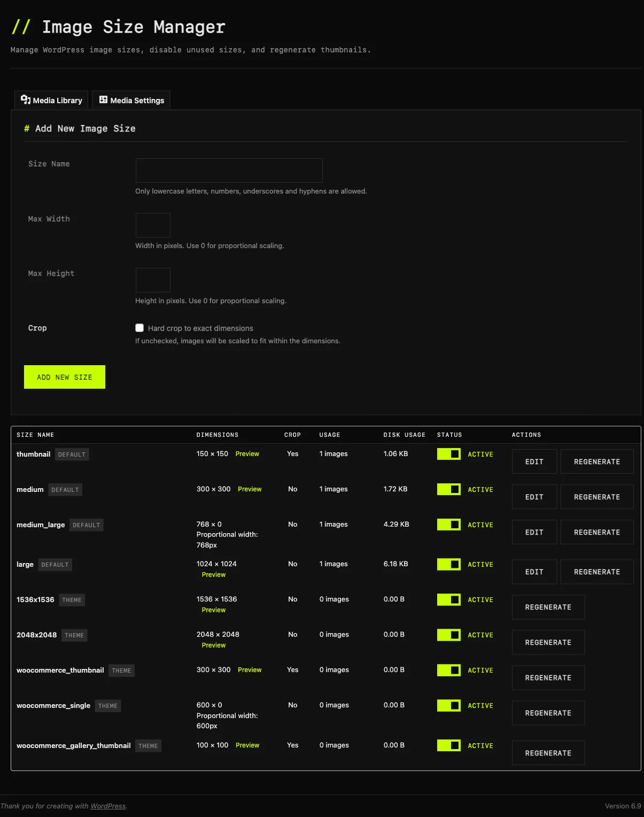Regenerate the large size thumbnails
The image size is (644, 817).
(597, 571)
